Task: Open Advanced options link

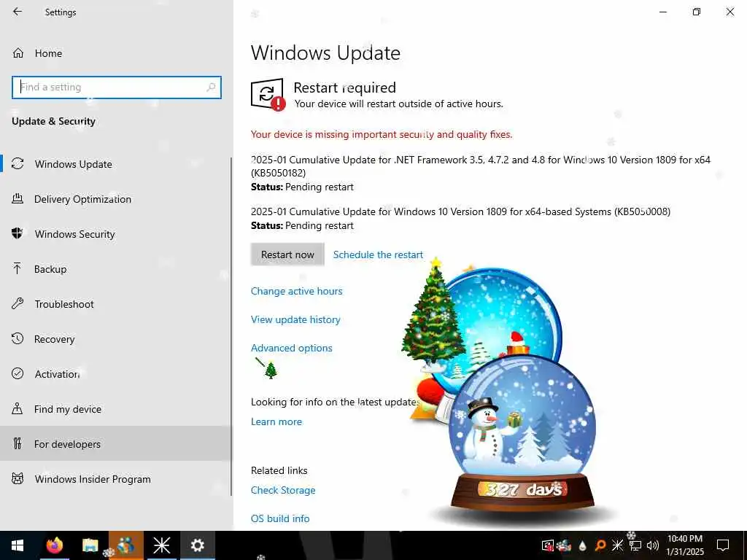Action: coord(292,348)
